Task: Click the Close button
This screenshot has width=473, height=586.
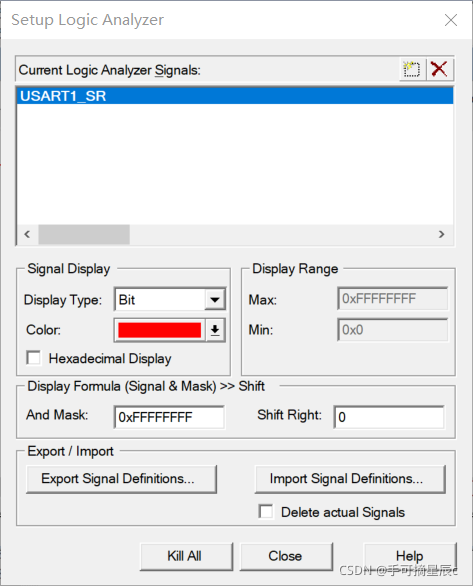Action: [x=286, y=556]
